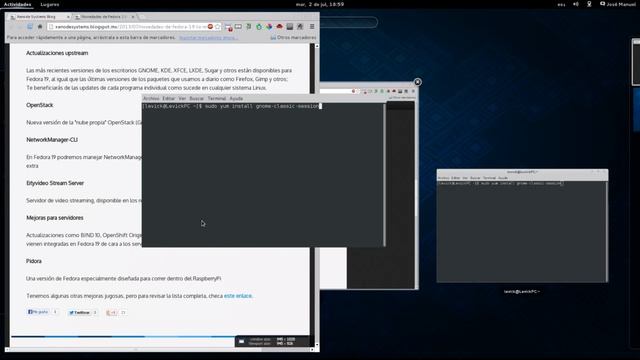Select the terminal window thumbnail in the overview
This screenshot has height=360, width=640.
[522, 226]
